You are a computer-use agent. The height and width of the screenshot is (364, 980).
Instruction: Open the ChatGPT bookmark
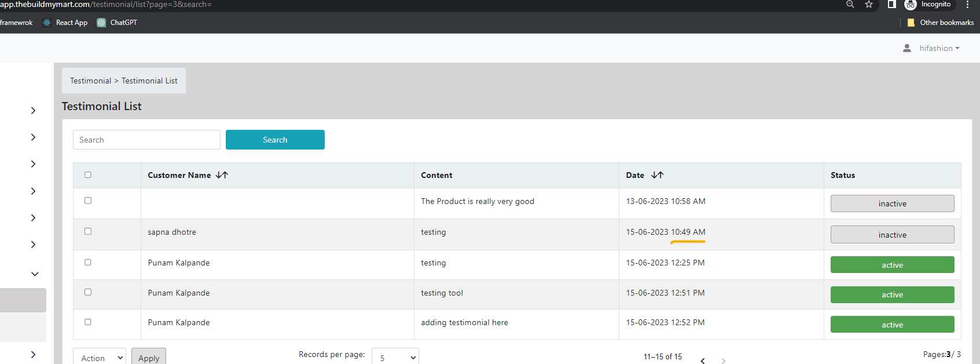(x=117, y=23)
